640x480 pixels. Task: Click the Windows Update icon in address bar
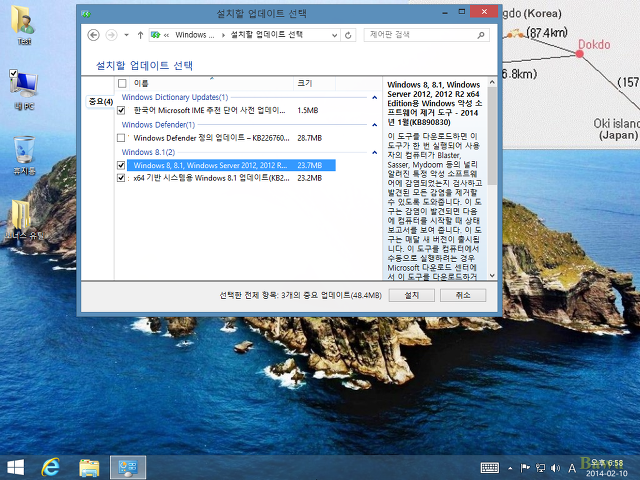click(x=155, y=35)
